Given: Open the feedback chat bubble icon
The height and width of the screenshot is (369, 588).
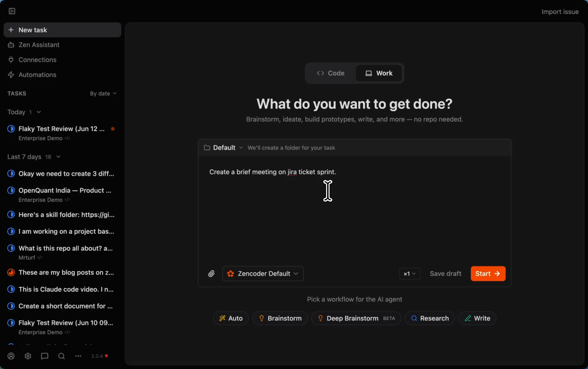Looking at the screenshot, I should click(44, 356).
